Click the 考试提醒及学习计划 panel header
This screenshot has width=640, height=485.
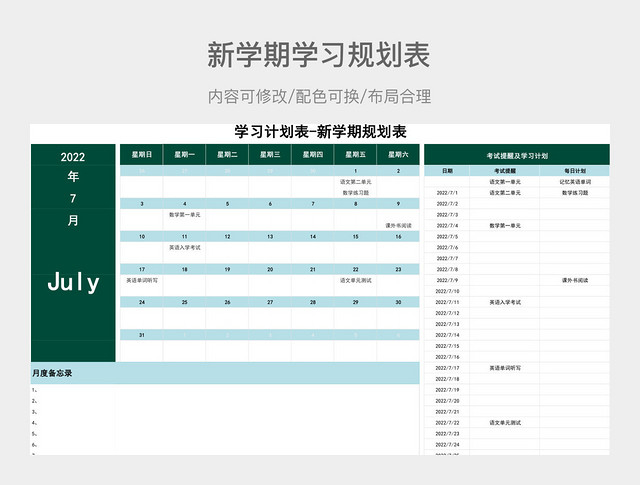517,155
